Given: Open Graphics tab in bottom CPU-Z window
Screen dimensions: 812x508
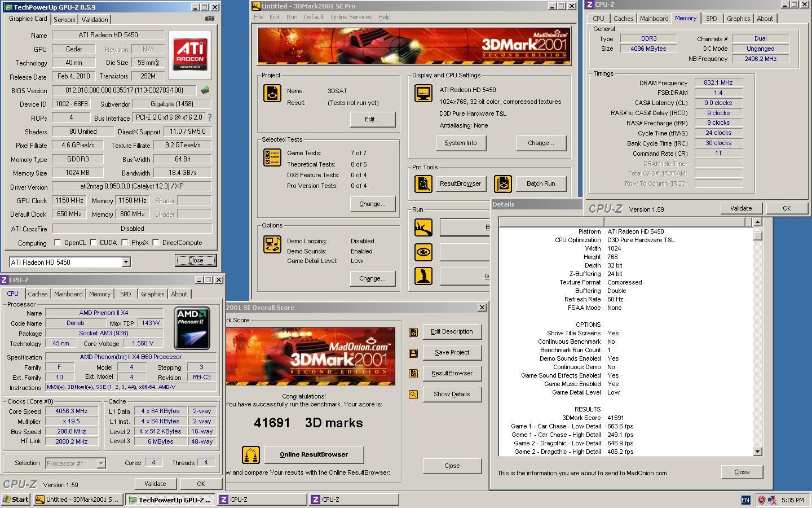Looking at the screenshot, I should (x=152, y=294).
